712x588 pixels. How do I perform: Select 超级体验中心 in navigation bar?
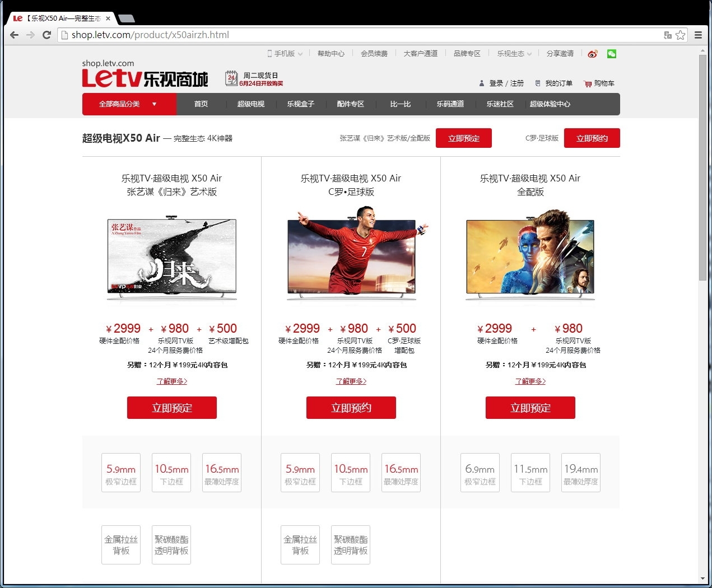(550, 104)
